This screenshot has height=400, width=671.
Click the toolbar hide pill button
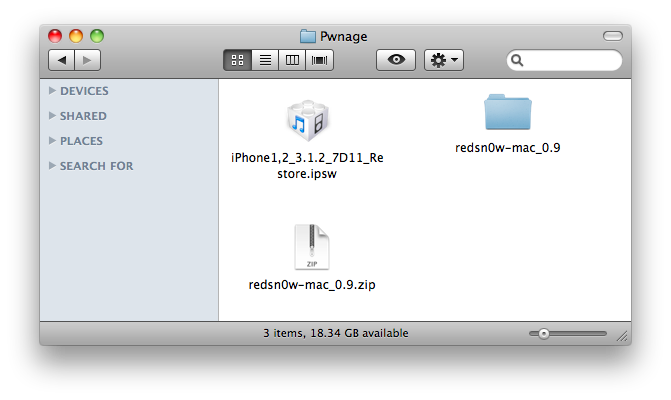(612, 36)
